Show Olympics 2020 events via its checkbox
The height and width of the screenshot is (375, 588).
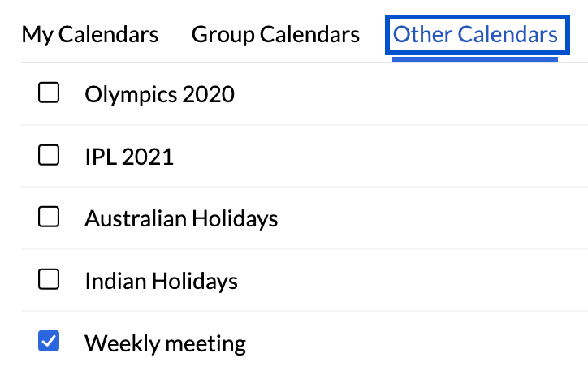50,94
